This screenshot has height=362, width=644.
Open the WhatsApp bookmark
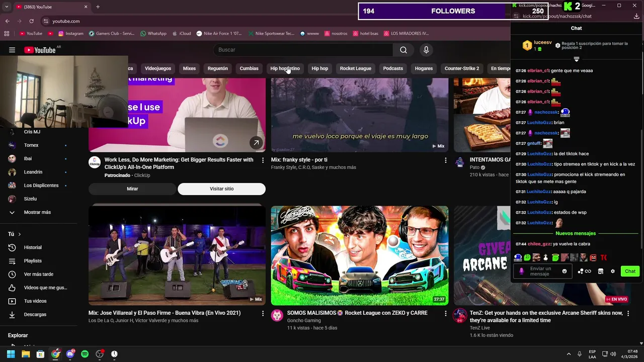pyautogui.click(x=153, y=34)
